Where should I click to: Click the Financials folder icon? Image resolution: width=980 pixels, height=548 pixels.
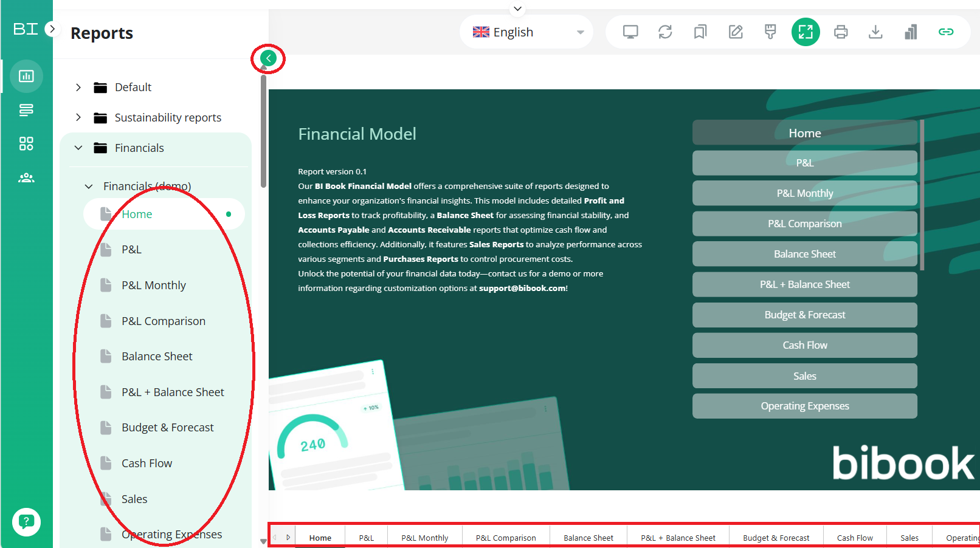click(x=100, y=148)
